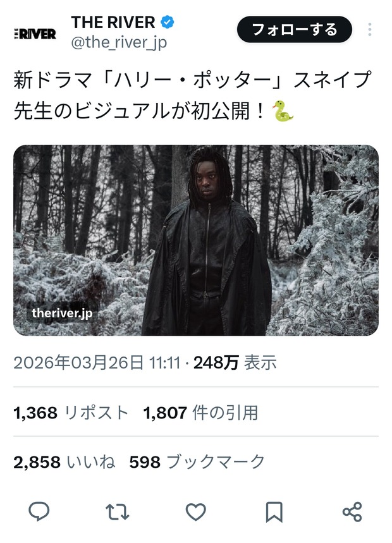Screen dimensions: 392x543
Task: Like the post with heart icon
Action: [196, 512]
